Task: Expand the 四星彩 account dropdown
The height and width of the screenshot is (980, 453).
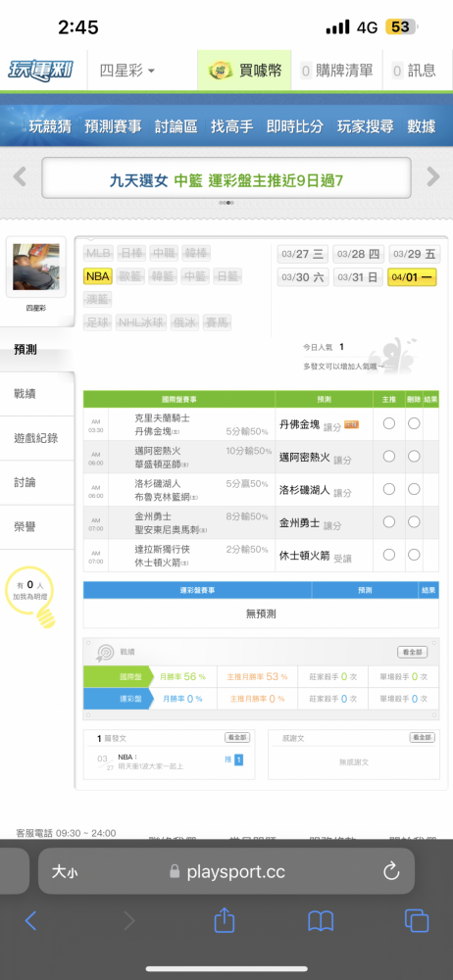Action: (127, 71)
